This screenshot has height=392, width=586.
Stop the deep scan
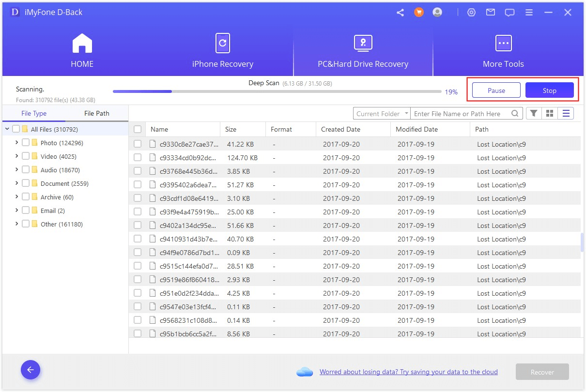[550, 90]
